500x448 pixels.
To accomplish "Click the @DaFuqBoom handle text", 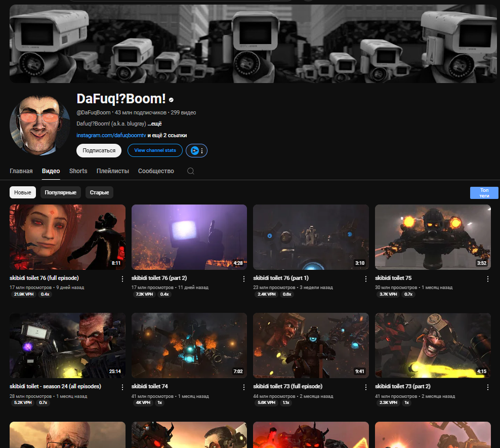I will click(94, 112).
